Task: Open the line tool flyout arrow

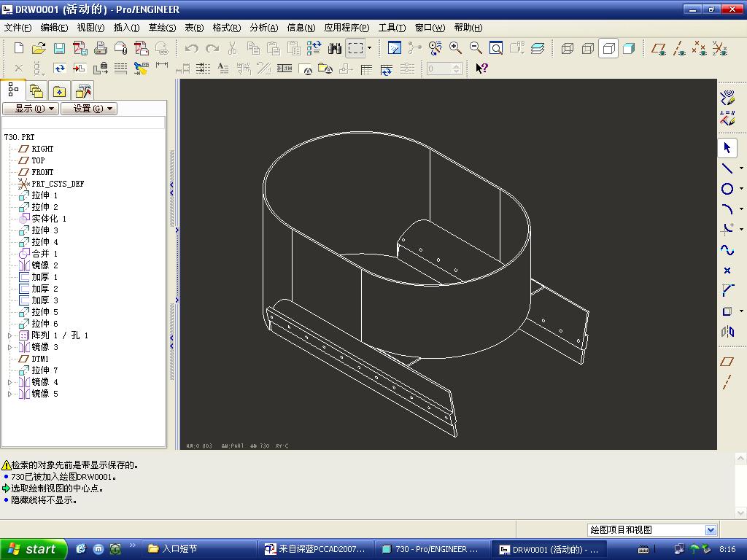Action: coord(741,168)
